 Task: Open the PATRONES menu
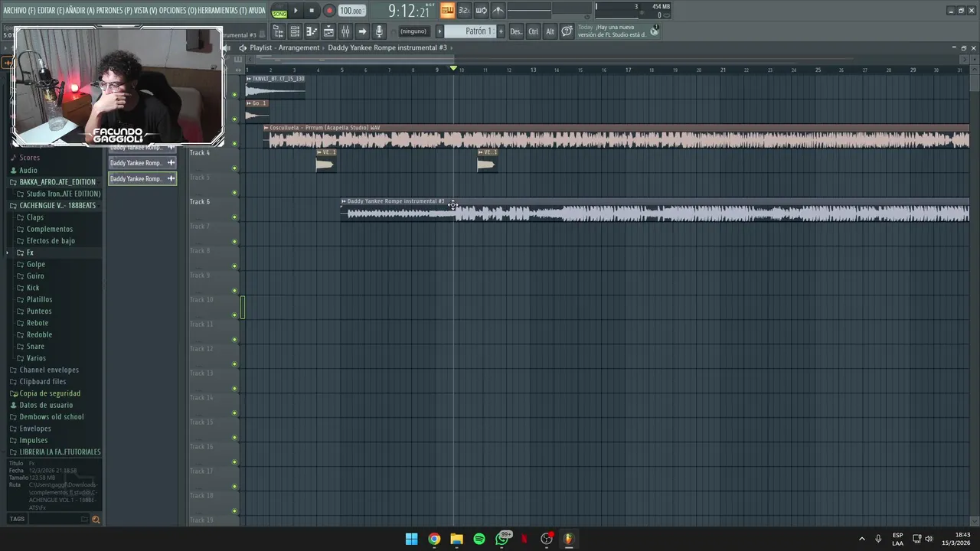[115, 11]
